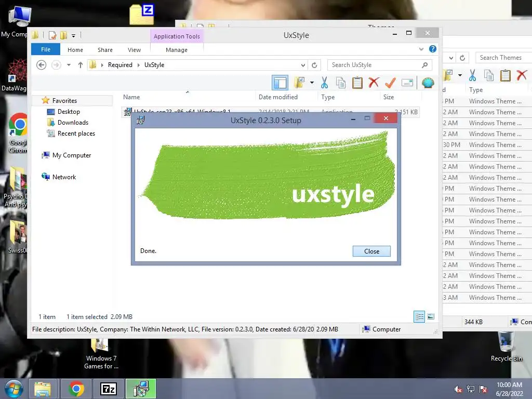This screenshot has width=532, height=399.
Task: Select Recent places in the navigation pane
Action: (76, 134)
